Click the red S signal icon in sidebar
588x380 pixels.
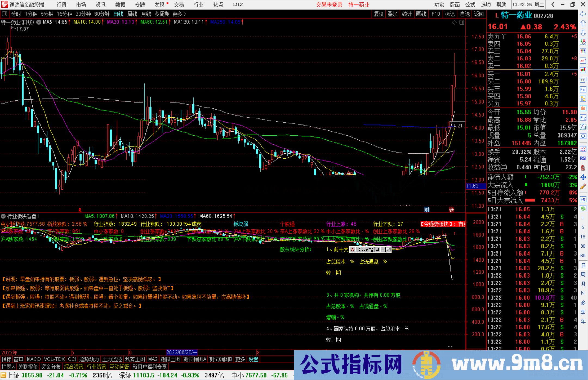pyautogui.click(x=583, y=167)
